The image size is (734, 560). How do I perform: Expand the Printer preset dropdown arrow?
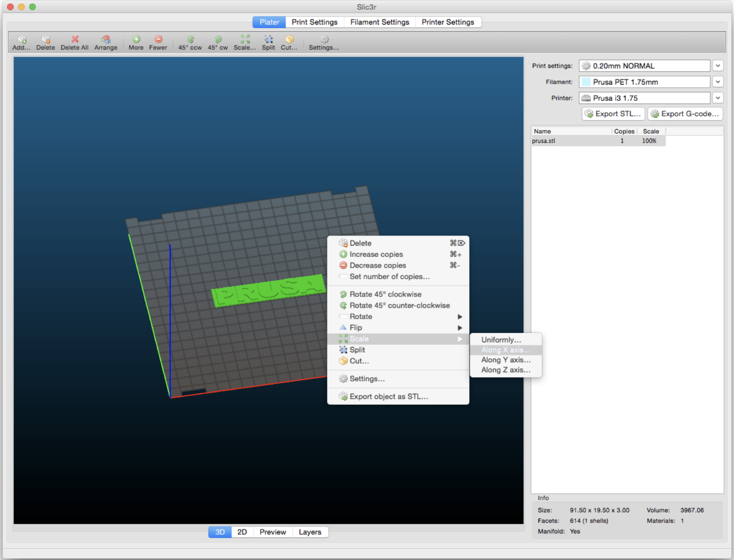[x=718, y=98]
